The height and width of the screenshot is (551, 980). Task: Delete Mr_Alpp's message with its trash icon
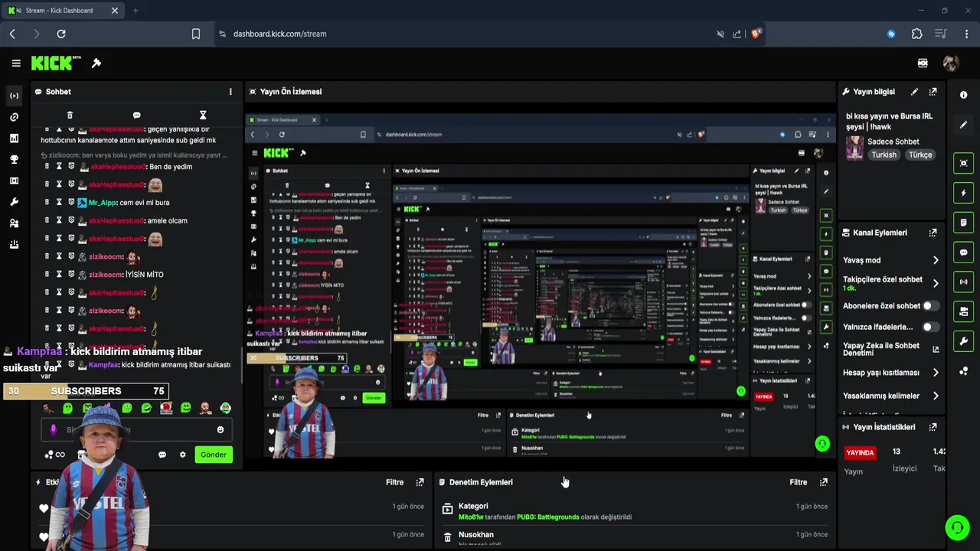(47, 203)
